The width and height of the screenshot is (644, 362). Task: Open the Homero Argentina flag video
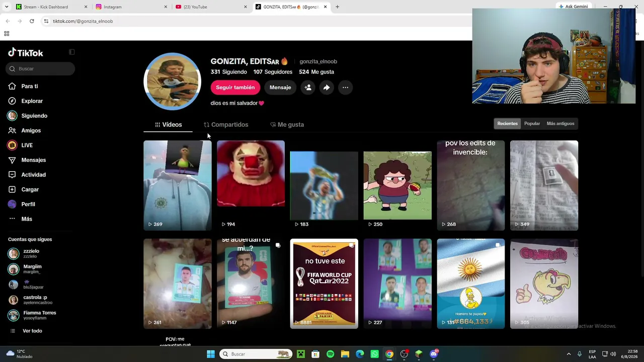[471, 284]
